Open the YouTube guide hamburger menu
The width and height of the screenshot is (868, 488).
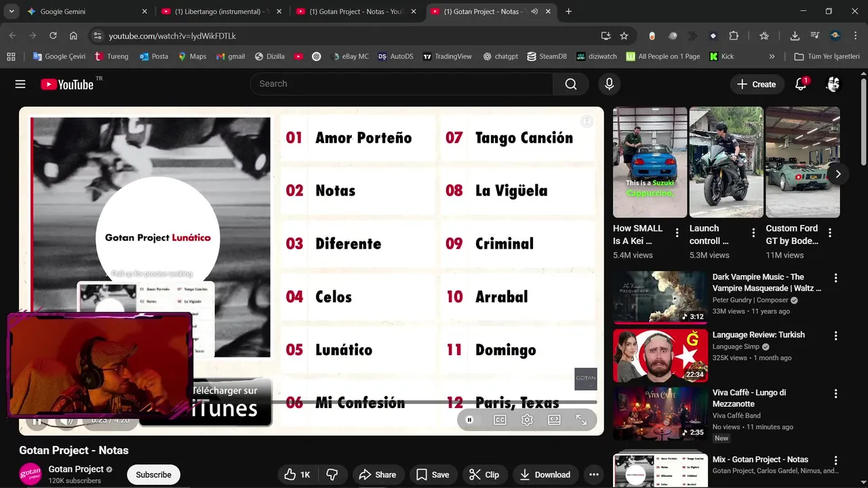click(20, 84)
